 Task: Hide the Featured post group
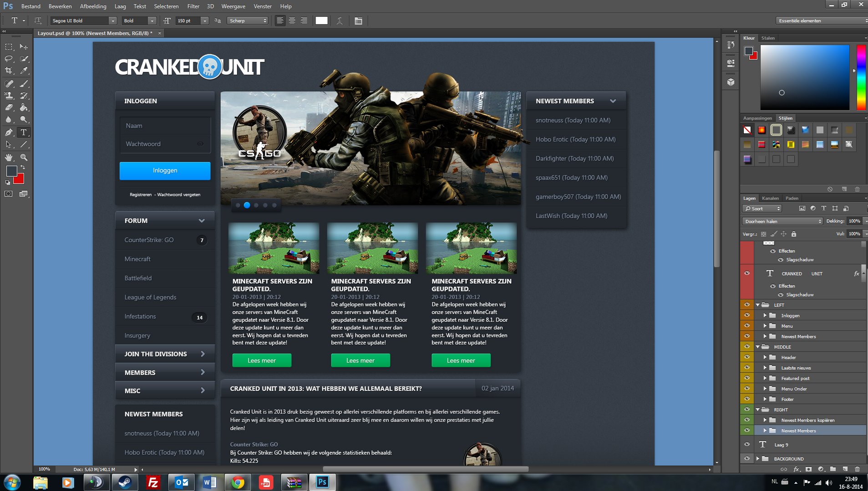(747, 378)
